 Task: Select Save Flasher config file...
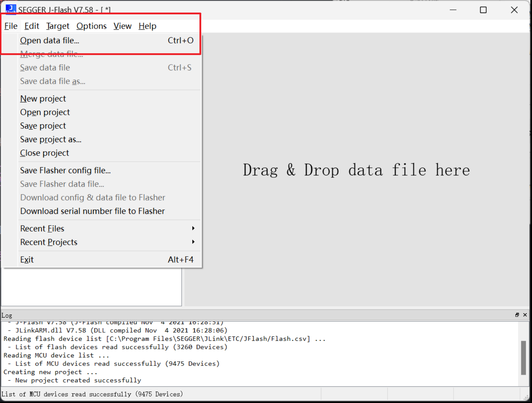[65, 171]
